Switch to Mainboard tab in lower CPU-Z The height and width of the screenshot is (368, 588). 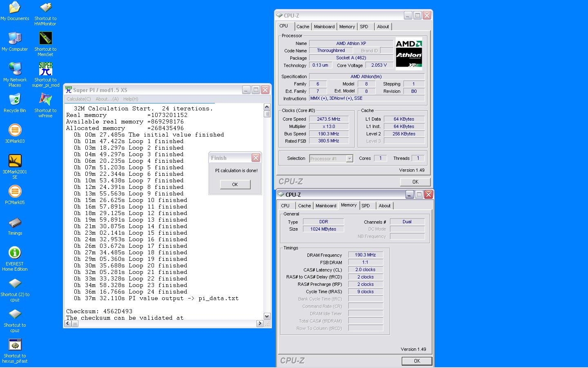326,206
